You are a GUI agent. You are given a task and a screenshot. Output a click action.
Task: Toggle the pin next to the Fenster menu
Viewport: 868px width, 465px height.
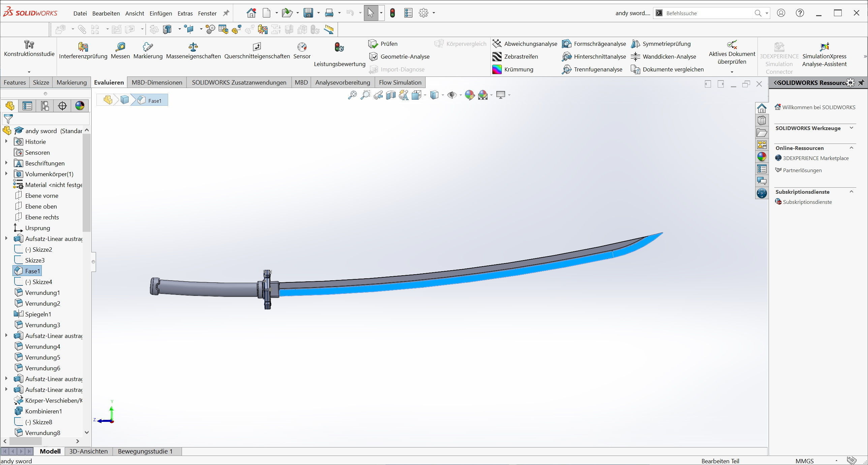click(x=226, y=13)
